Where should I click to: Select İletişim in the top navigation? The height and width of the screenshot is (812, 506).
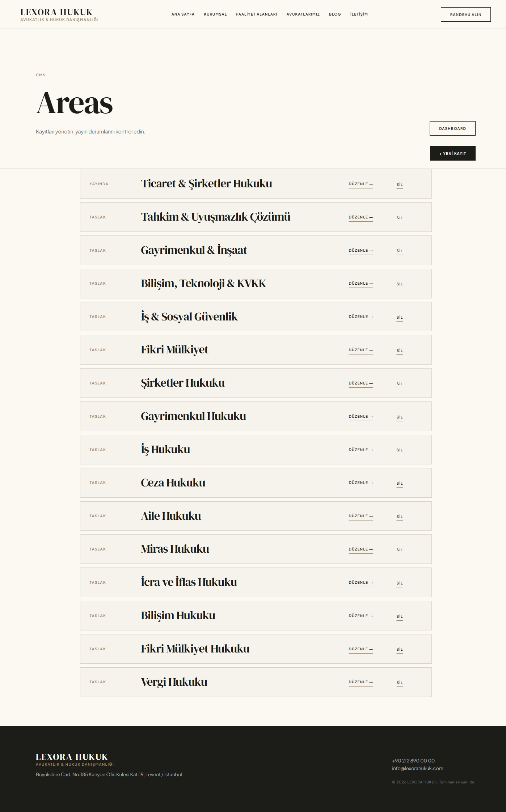[x=359, y=14]
